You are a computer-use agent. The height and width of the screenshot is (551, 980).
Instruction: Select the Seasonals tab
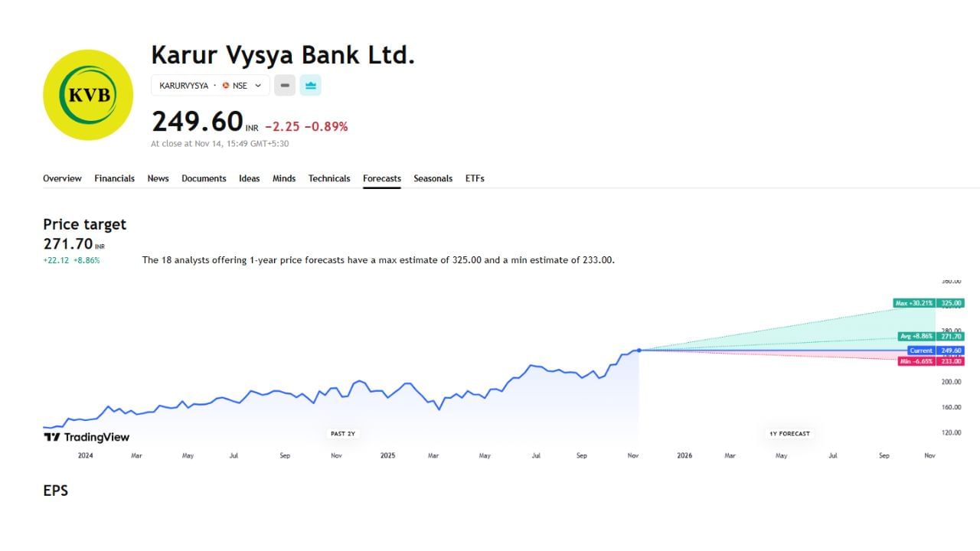[x=433, y=178]
